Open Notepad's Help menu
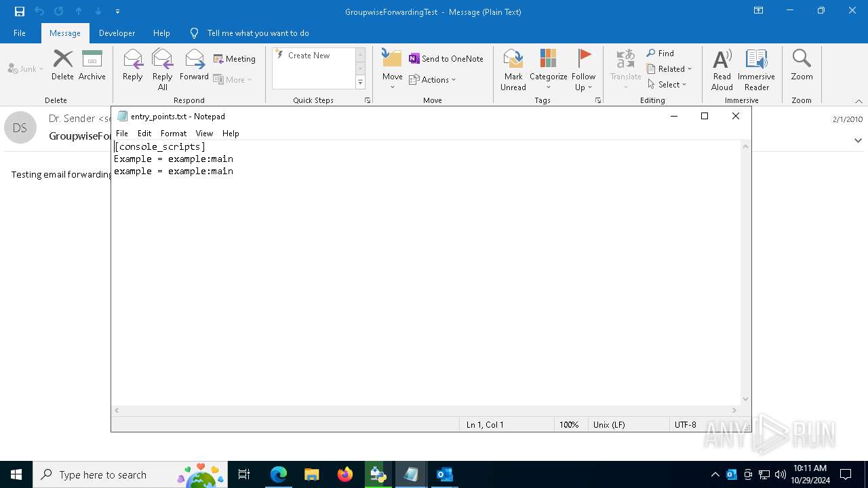The height and width of the screenshot is (488, 868). point(231,134)
